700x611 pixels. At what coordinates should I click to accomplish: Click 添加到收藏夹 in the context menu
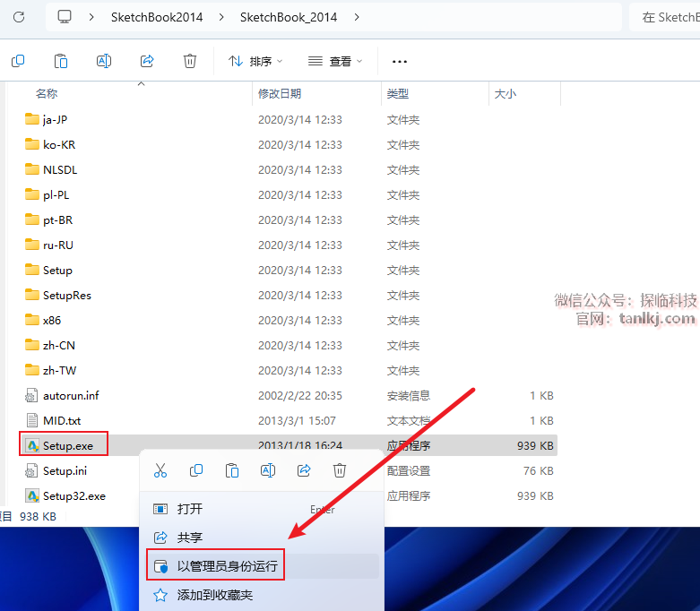(215, 595)
